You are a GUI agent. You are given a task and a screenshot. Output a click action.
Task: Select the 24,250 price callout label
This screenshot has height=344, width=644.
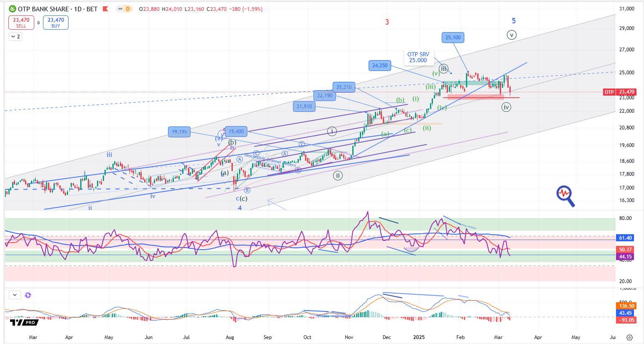coord(380,65)
